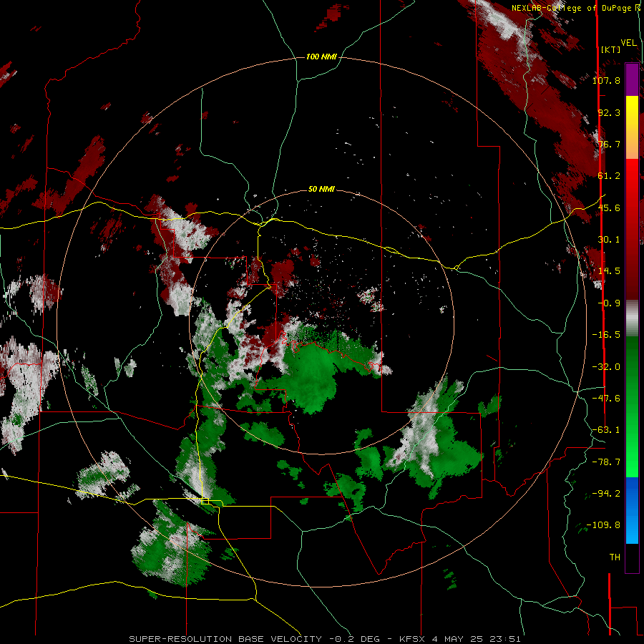644x644 pixels.
Task: Click the 23:51 timestamp in the caption
Action: pos(507,639)
